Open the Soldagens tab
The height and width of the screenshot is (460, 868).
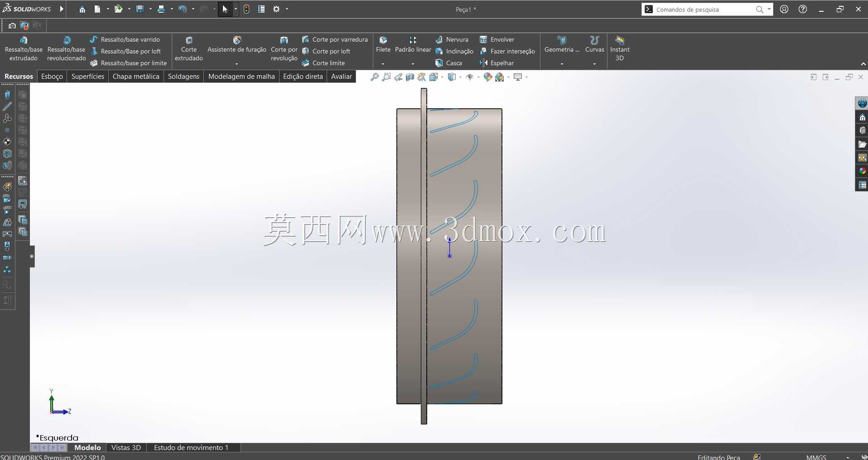click(183, 77)
